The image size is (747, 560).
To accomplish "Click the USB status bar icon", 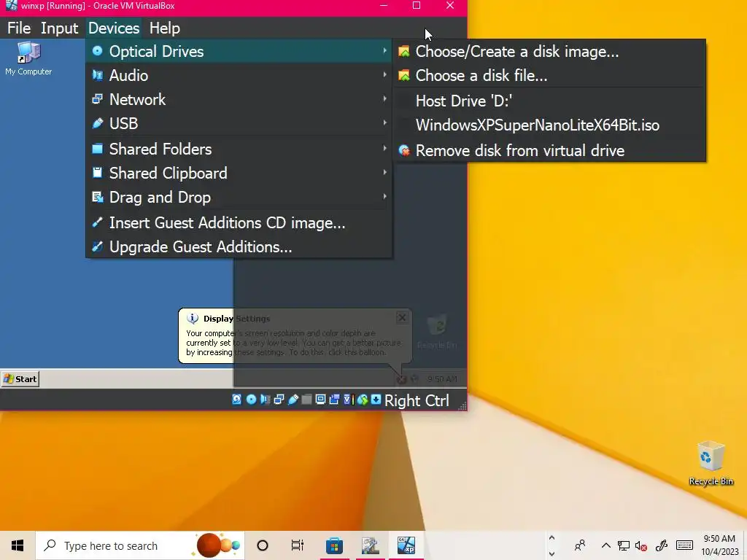I will [293, 400].
